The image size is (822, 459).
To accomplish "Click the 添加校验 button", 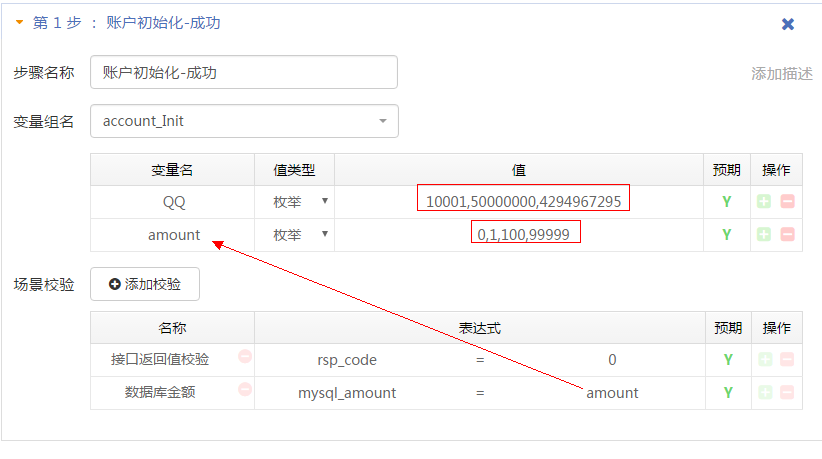I will 145,284.
